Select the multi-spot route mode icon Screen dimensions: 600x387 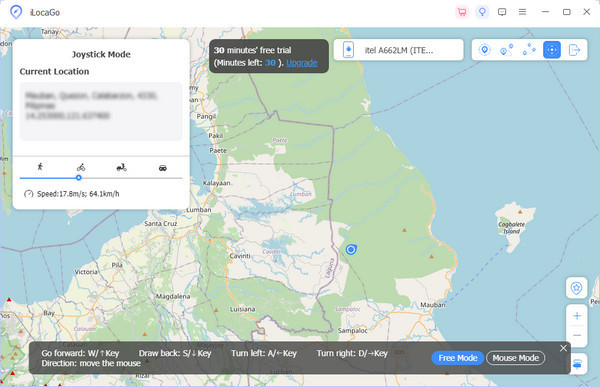[x=529, y=50]
